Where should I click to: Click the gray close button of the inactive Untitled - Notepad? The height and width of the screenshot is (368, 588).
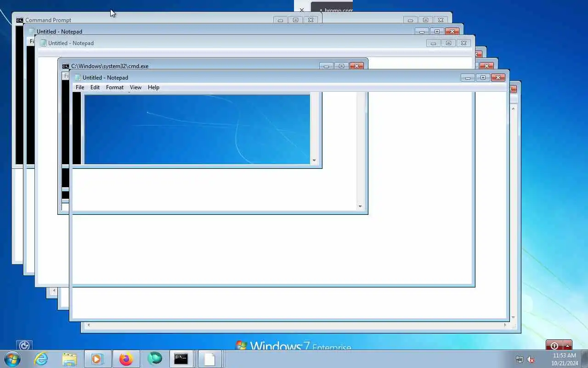click(x=464, y=43)
